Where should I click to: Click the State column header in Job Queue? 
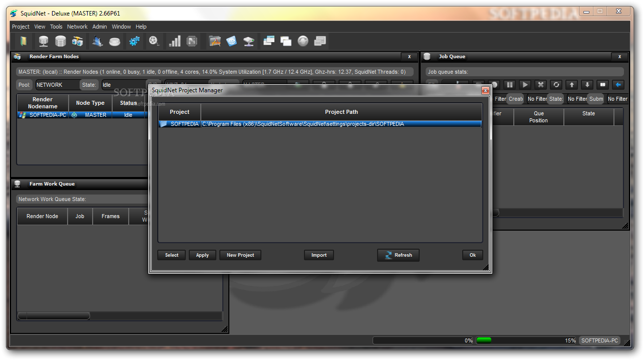(588, 117)
